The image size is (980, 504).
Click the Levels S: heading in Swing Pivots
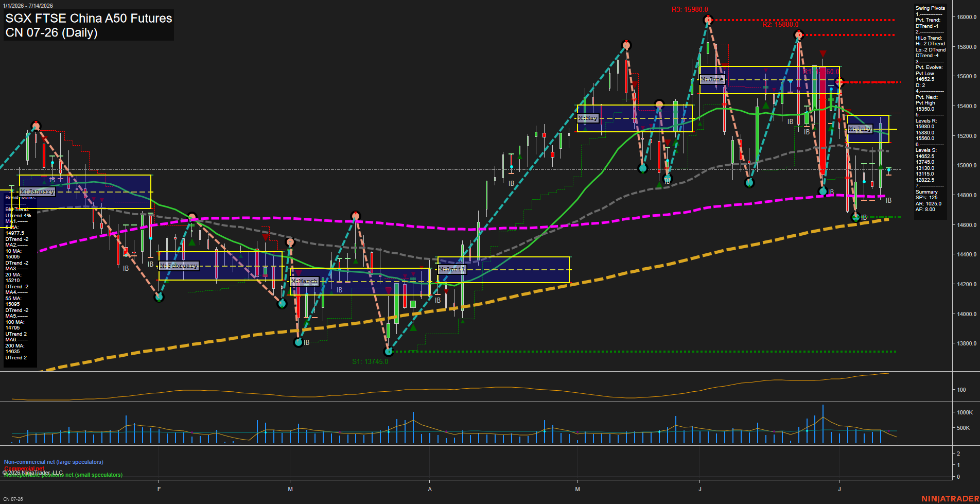(x=926, y=150)
